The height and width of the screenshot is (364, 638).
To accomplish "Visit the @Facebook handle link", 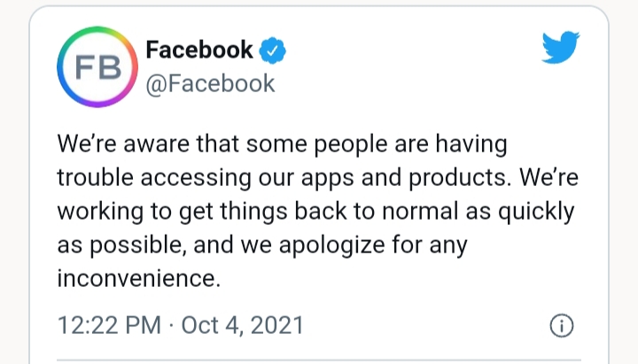I will tap(210, 84).
